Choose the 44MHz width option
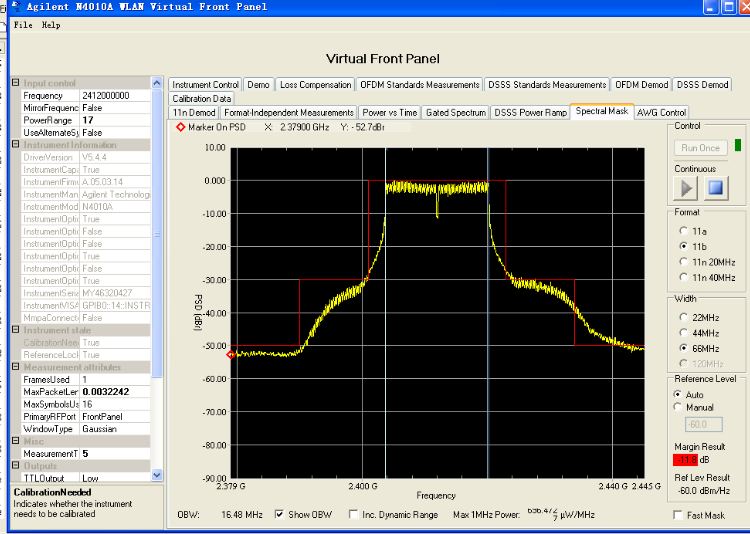The width and height of the screenshot is (750, 534). (684, 333)
